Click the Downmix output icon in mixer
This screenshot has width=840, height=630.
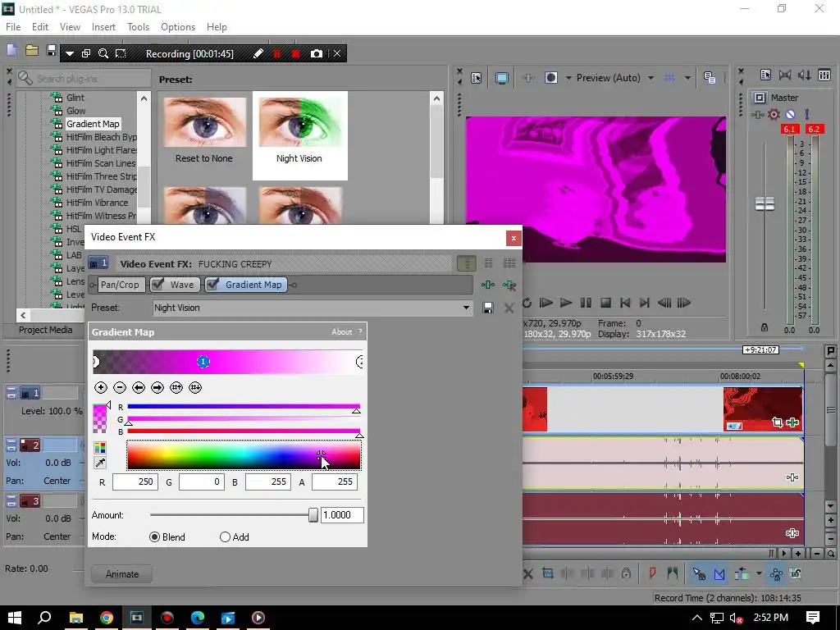[x=785, y=75]
